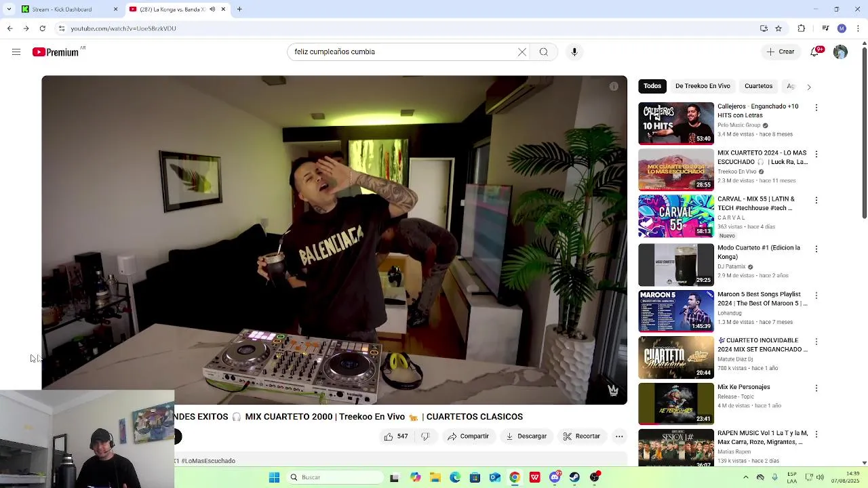
Task: Open Chrome profile avatar
Action: coord(842,28)
